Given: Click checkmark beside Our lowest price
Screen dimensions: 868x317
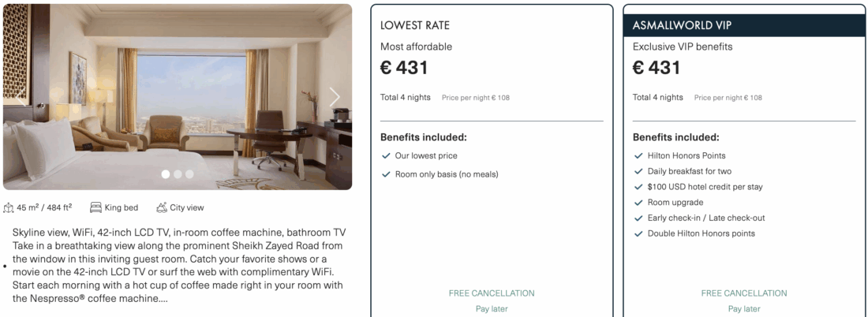Looking at the screenshot, I should tap(386, 156).
